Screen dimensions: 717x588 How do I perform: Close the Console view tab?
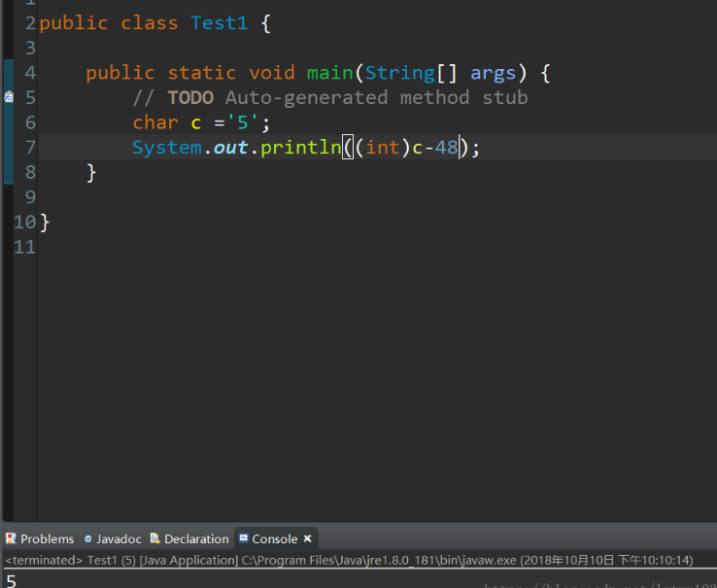point(307,538)
